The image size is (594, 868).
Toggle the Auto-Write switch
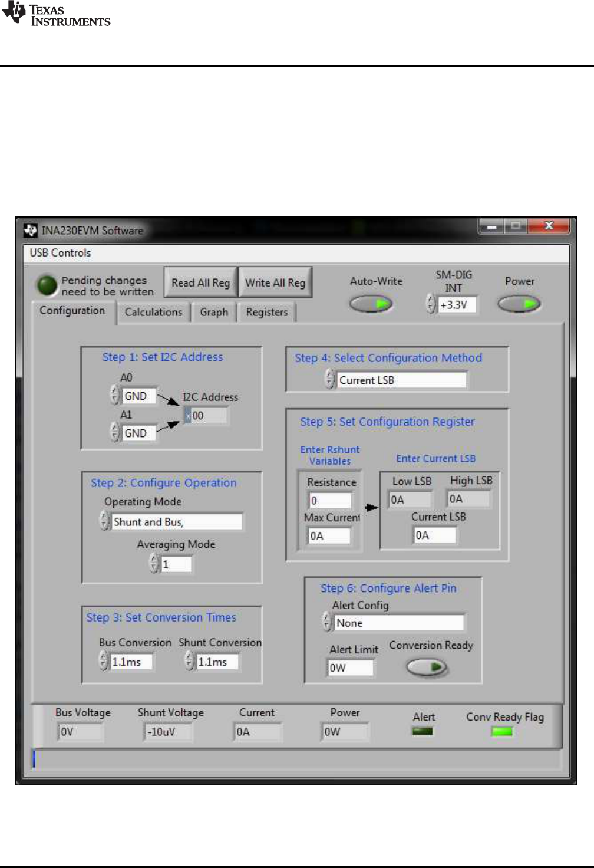click(x=371, y=304)
